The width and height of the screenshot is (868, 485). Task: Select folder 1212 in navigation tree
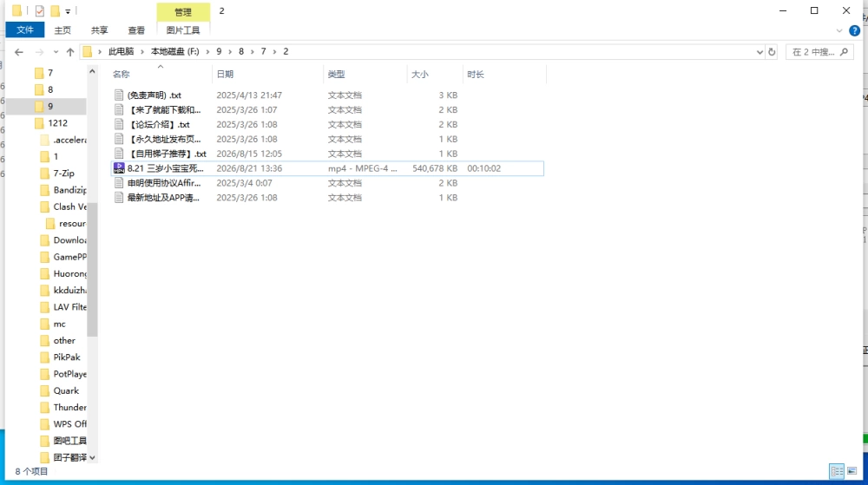57,123
